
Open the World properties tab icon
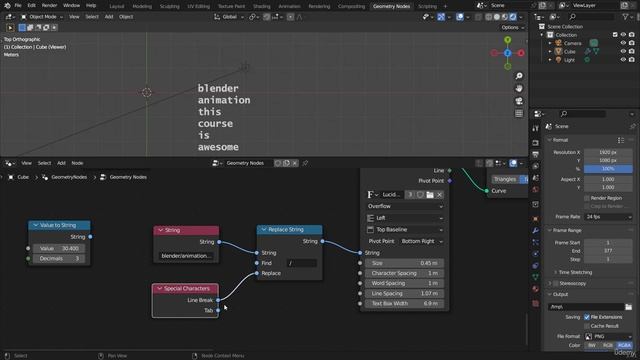pos(536,189)
